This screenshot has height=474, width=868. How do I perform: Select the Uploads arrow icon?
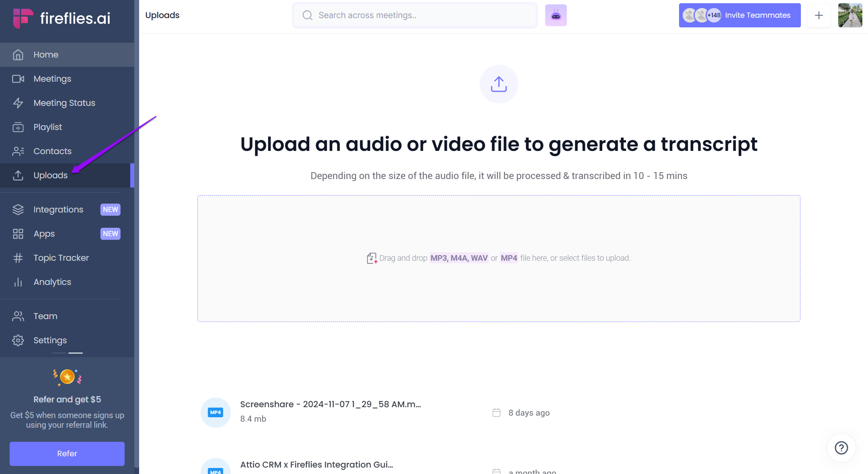18,175
